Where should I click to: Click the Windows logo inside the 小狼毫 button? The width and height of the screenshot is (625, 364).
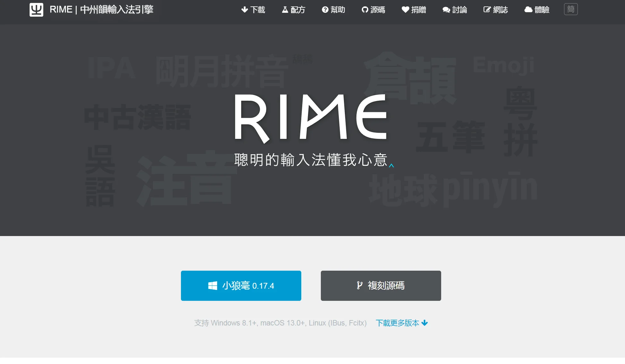[213, 285]
